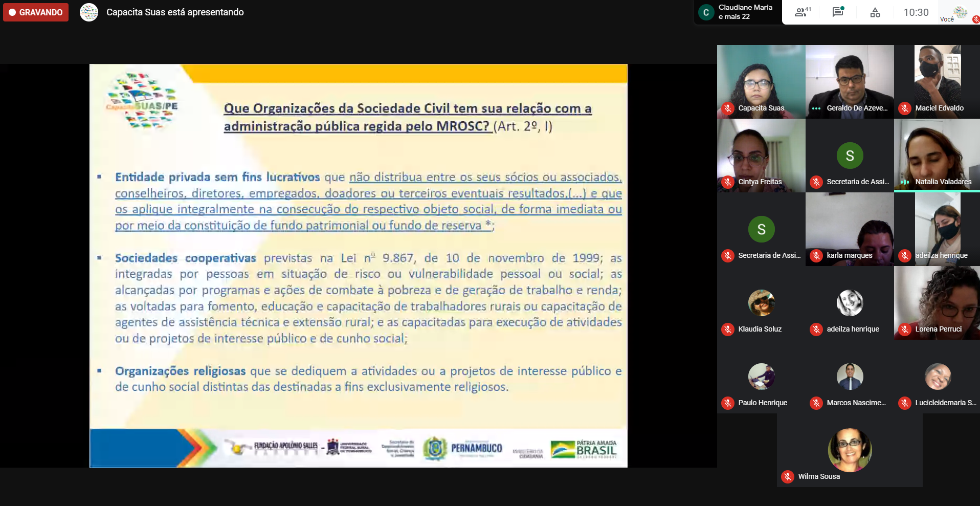Click Paulo Henrique's profile avatar
This screenshot has height=506, width=980.
tap(761, 377)
